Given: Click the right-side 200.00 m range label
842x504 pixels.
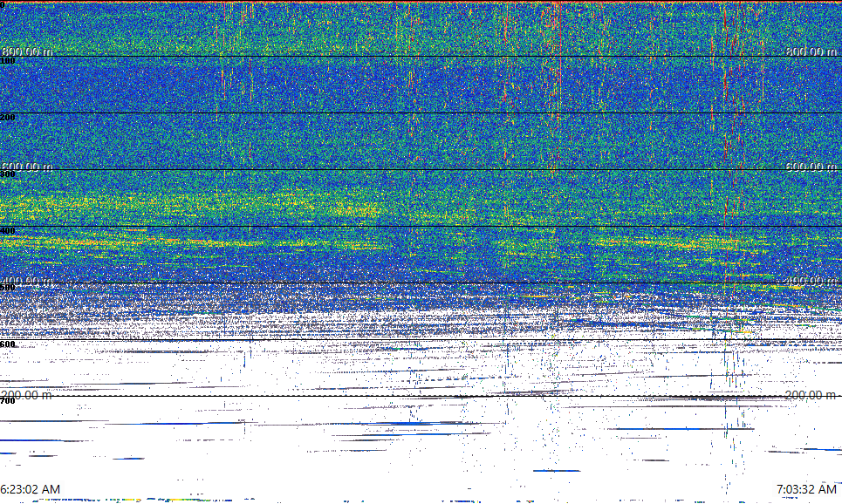Looking at the screenshot, I should (811, 395).
